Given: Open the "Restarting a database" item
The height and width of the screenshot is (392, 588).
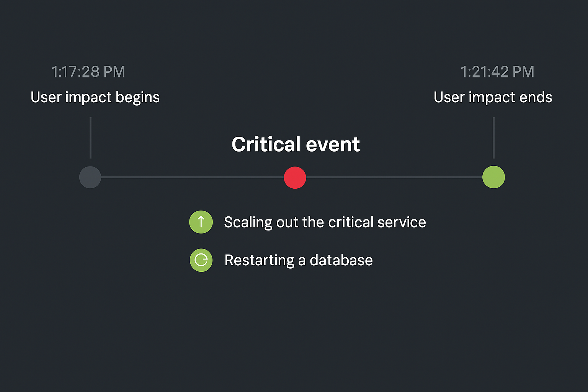Looking at the screenshot, I should (298, 260).
